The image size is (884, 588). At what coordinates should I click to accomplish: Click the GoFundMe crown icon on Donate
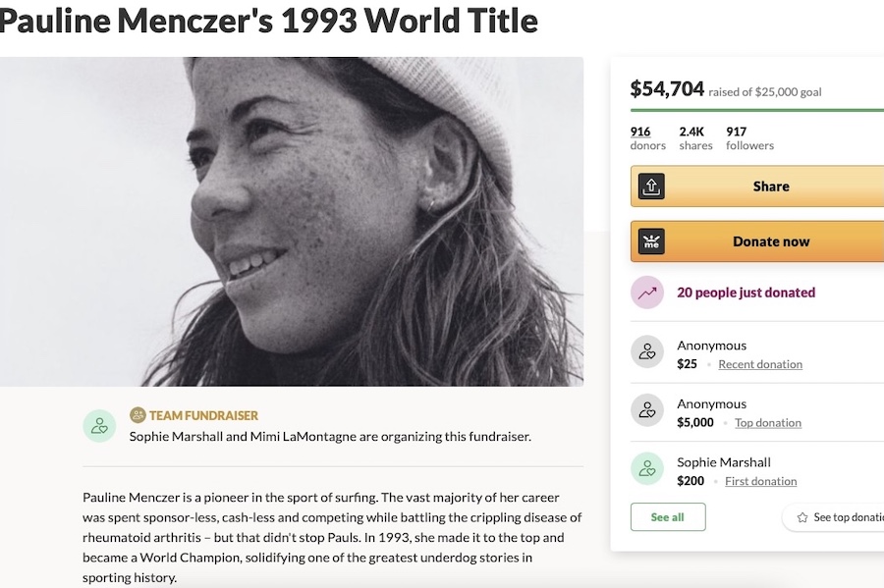(651, 241)
